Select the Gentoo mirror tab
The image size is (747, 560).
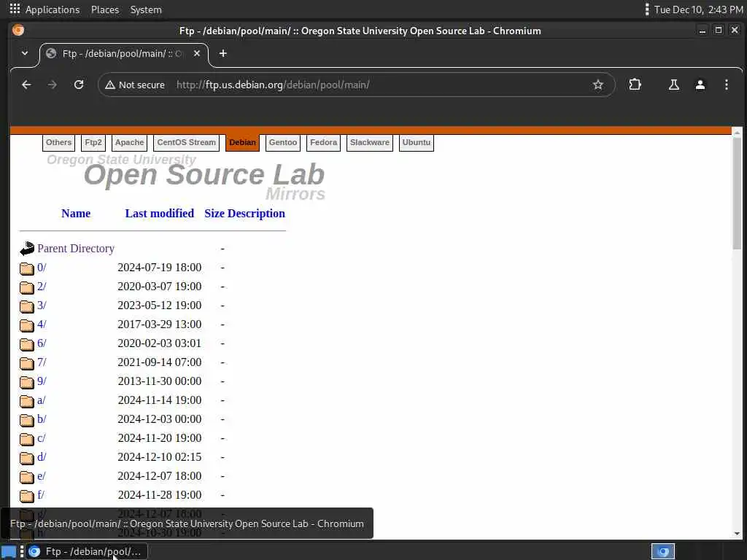(283, 142)
